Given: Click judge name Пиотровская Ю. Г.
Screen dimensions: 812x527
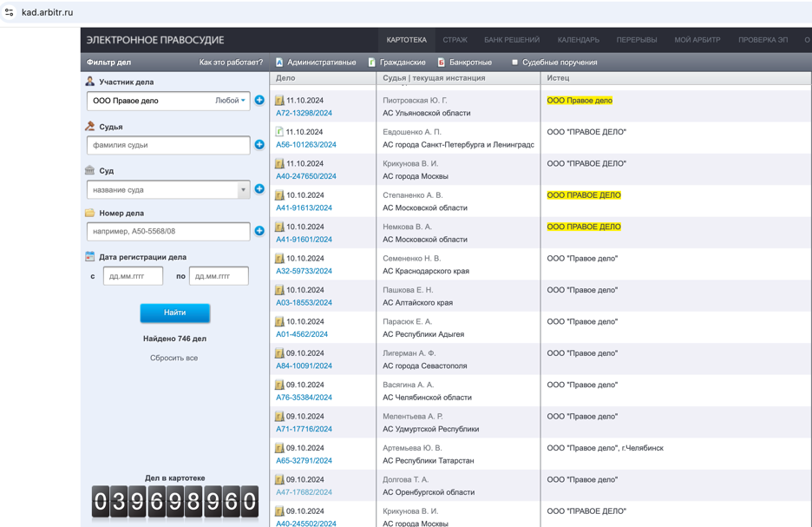Looking at the screenshot, I should click(415, 101).
